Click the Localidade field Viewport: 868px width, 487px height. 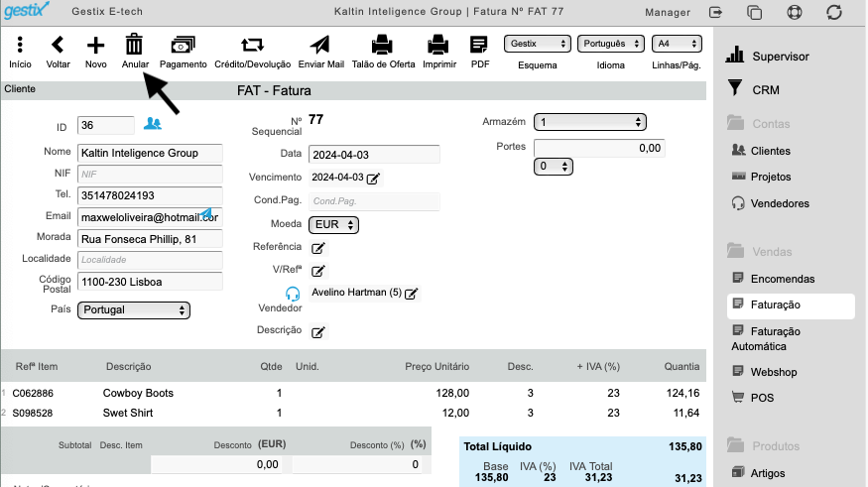point(150,260)
